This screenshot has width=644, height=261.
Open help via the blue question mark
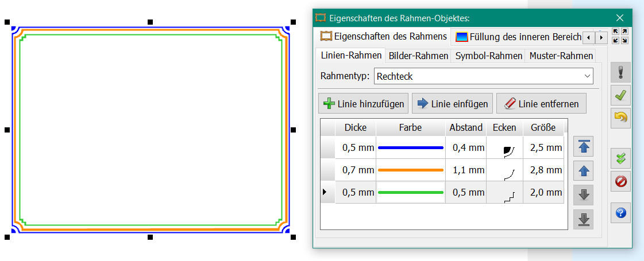pyautogui.click(x=620, y=213)
